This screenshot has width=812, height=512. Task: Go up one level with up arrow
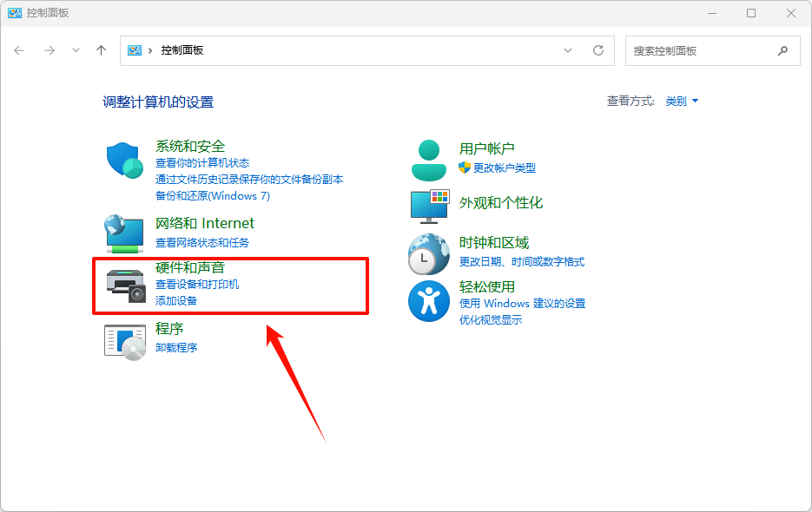point(101,50)
